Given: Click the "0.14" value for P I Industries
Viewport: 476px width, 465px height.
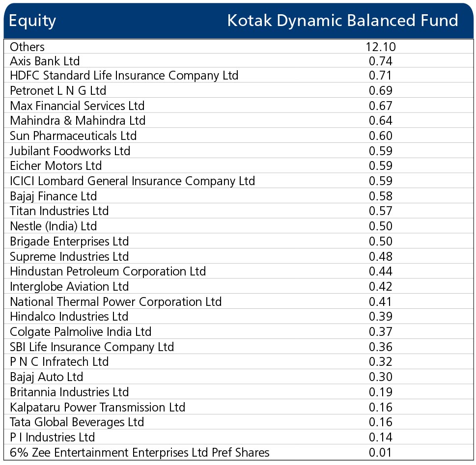Looking at the screenshot, I should (x=381, y=438).
